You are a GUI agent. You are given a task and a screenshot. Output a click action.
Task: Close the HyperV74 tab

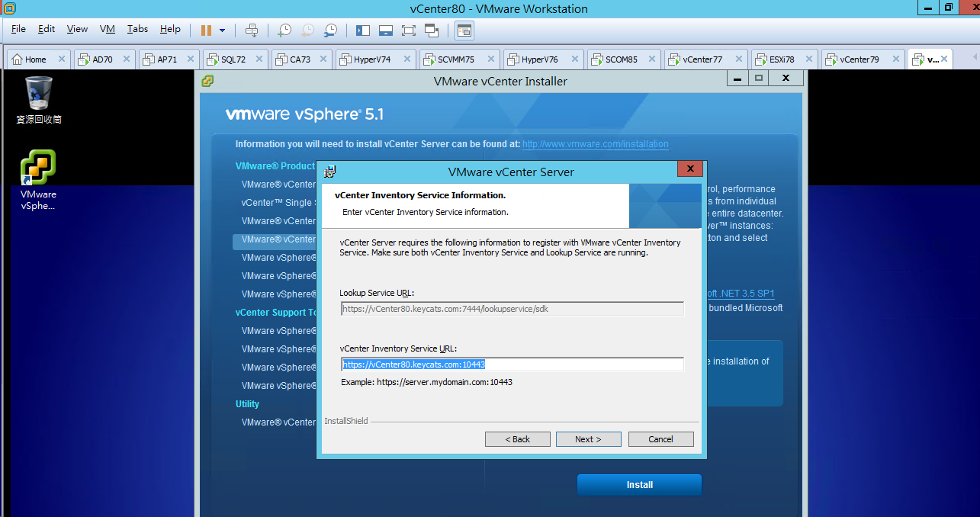click(x=406, y=59)
